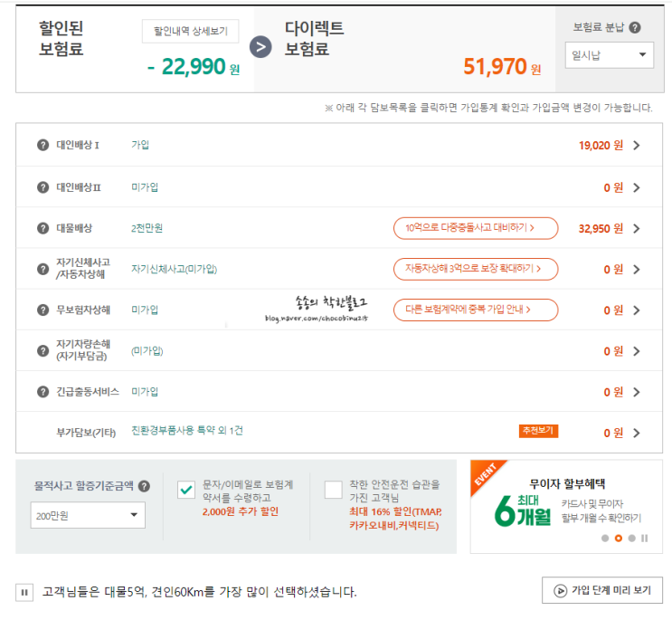
Task: Click the help icon beside 대물배상
Action: (x=43, y=228)
